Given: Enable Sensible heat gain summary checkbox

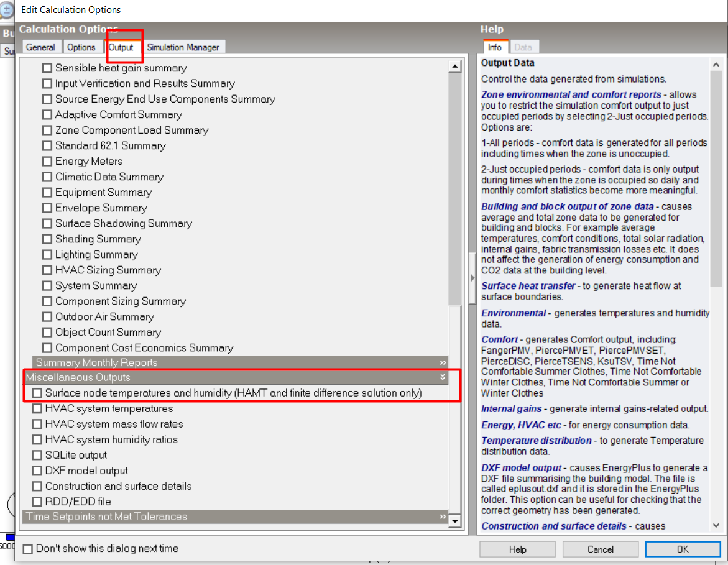Looking at the screenshot, I should click(47, 68).
